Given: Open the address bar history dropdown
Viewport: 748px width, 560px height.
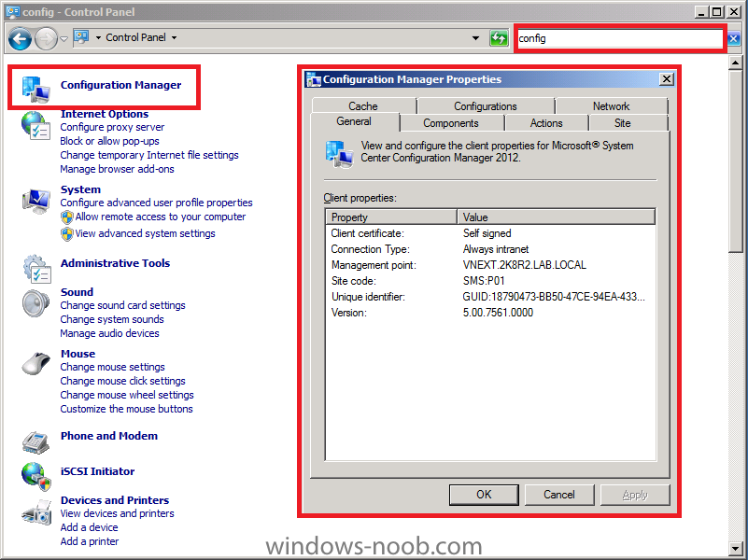Looking at the screenshot, I should (475, 38).
